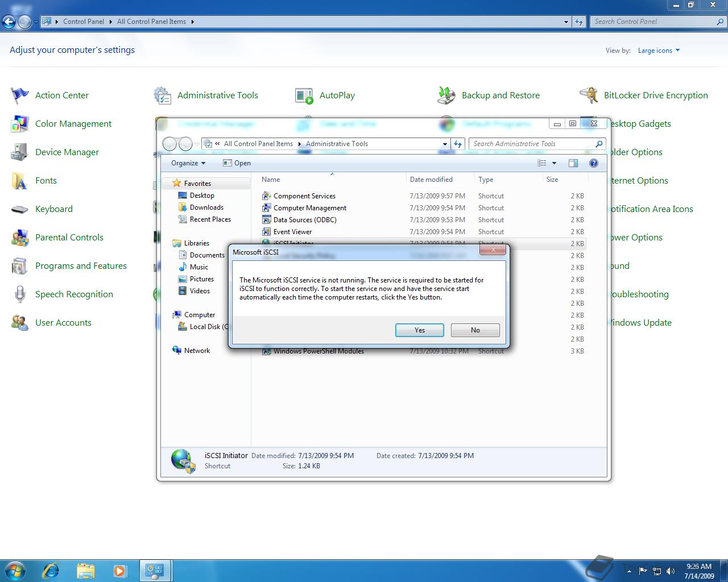Open User Accounts icon
The image size is (728, 582).
[x=20, y=322]
